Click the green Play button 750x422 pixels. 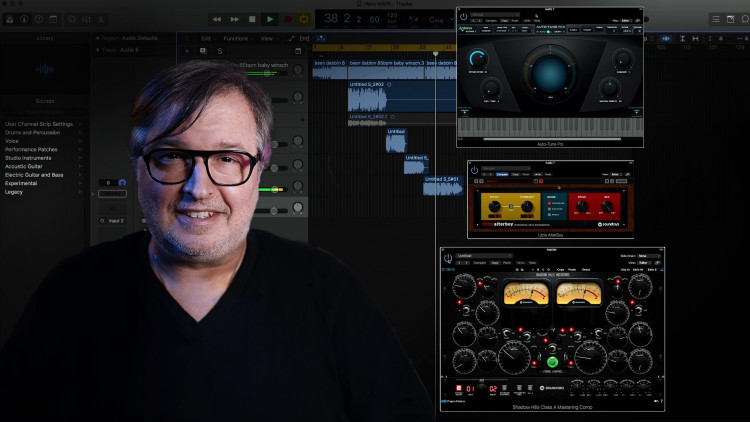click(x=270, y=19)
